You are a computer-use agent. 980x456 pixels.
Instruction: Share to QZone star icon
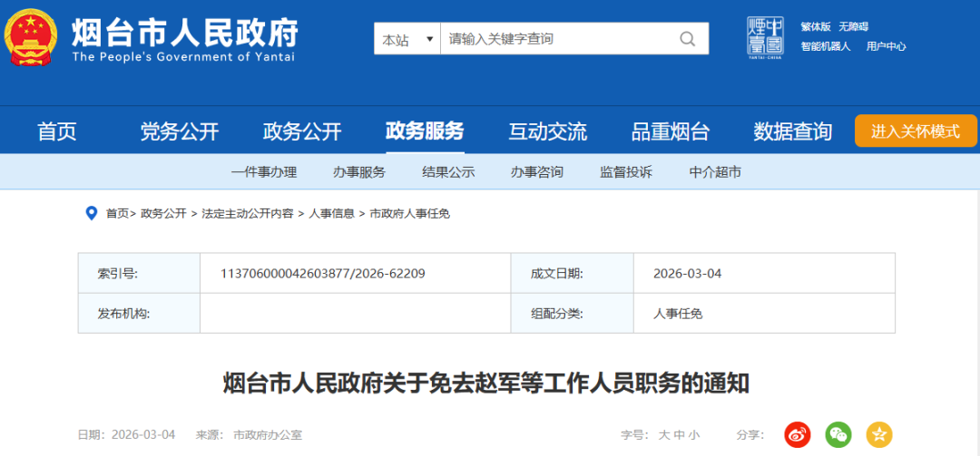[x=879, y=435]
